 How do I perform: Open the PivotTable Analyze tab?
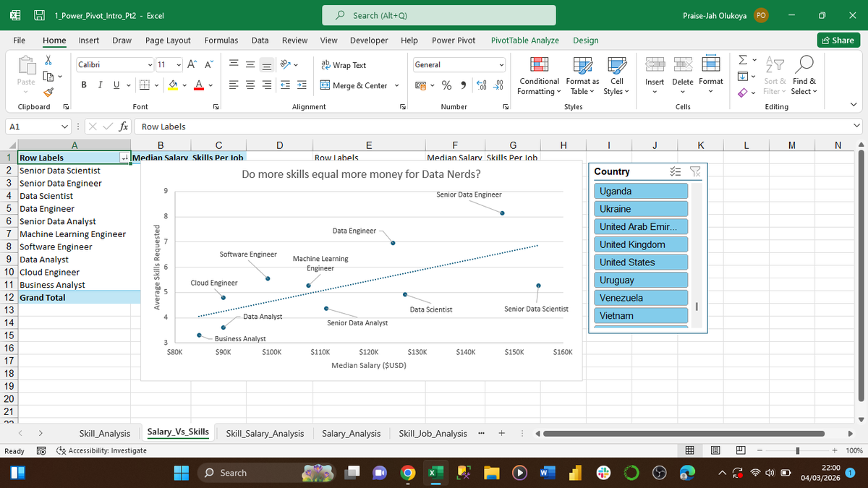click(x=524, y=40)
